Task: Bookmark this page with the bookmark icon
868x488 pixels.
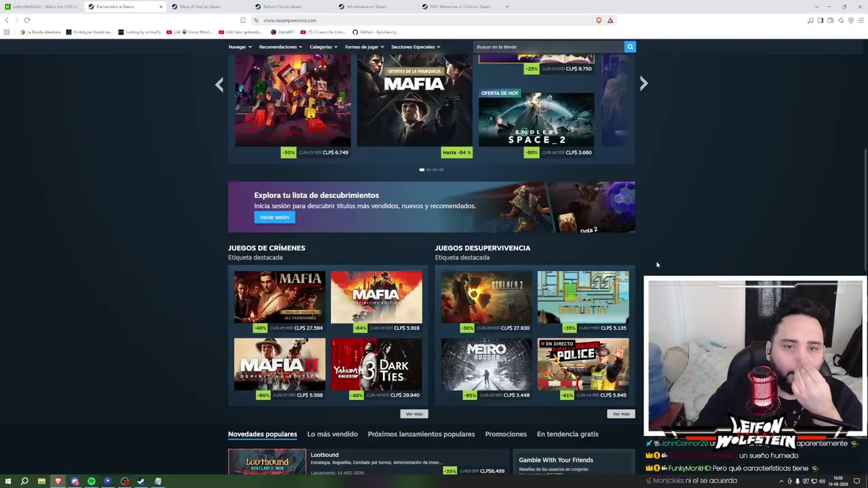Action: click(x=243, y=20)
